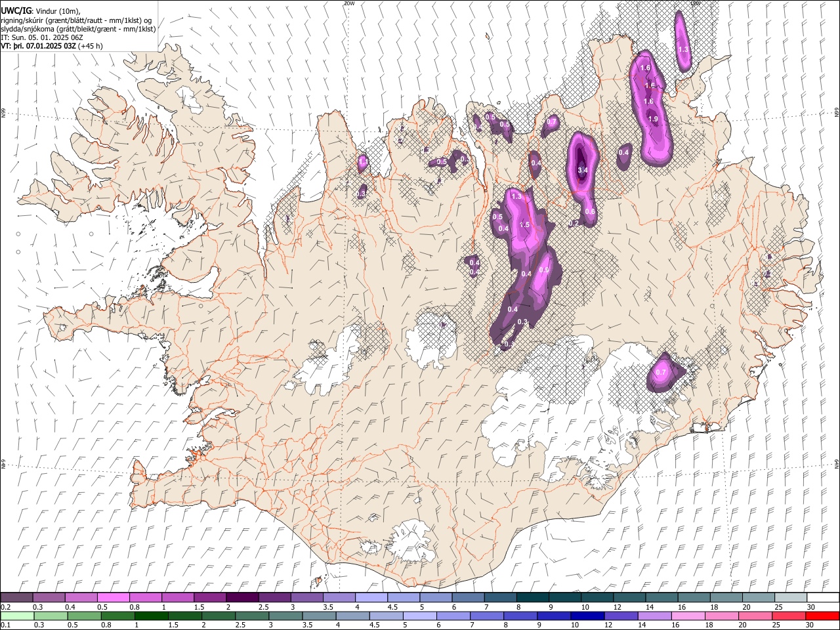This screenshot has width=840, height=630.
Task: Click the dark teal 8 swatch in upper legend
Action: 532,598
